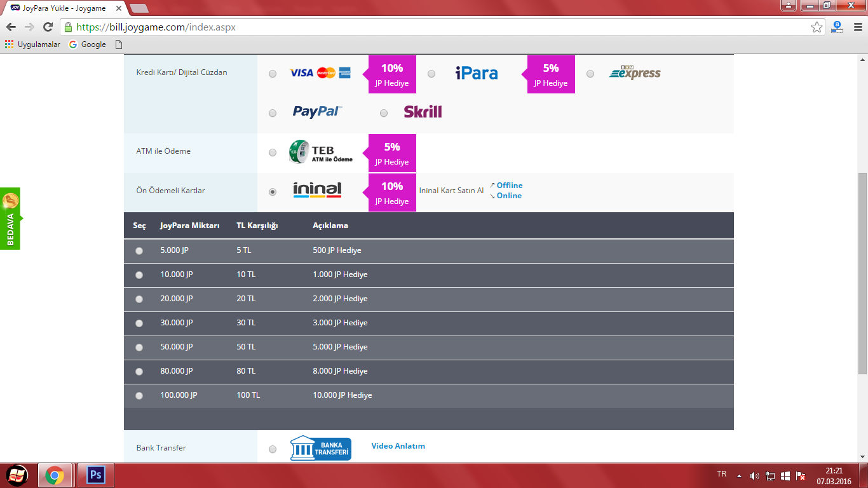
Task: Reload the page with the refresh icon
Action: click(x=48, y=27)
